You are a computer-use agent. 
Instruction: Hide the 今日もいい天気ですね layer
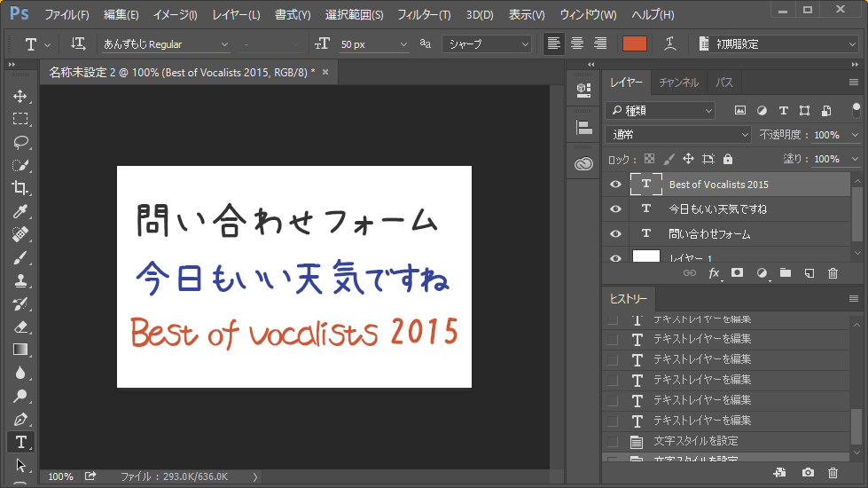[x=615, y=209]
